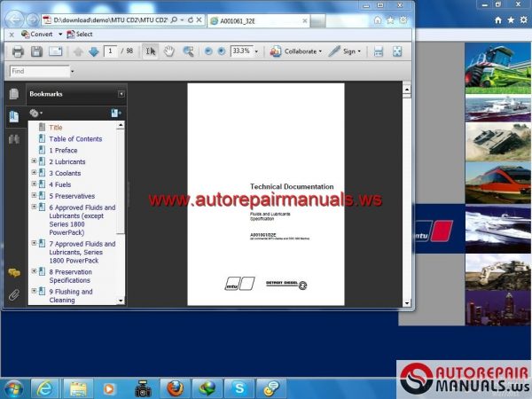Expand 5 Preservatives bookmark
Image resolution: width=532 pixels, height=399 pixels.
(x=34, y=195)
